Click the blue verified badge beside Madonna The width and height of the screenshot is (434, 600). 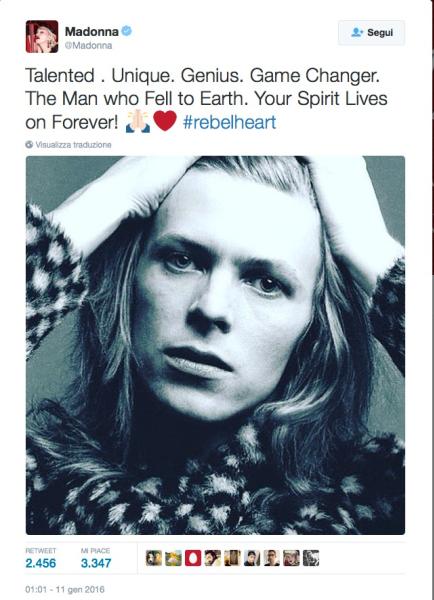pos(127,31)
